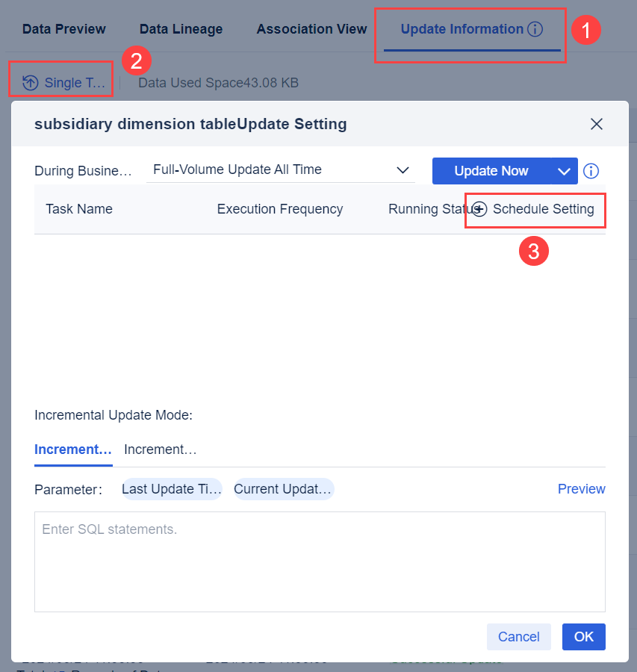Switch to the Data Preview tab
Screen dimensions: 637x672
(64, 30)
